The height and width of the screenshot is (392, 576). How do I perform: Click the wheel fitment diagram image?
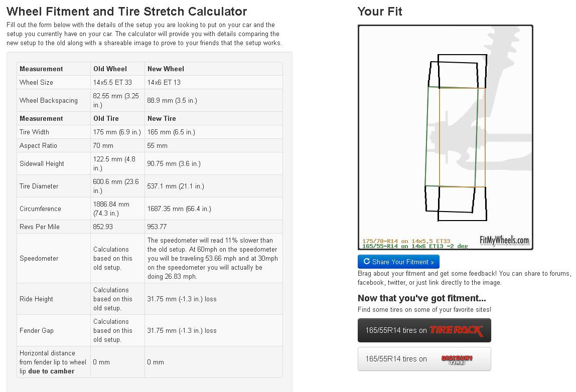(445, 137)
